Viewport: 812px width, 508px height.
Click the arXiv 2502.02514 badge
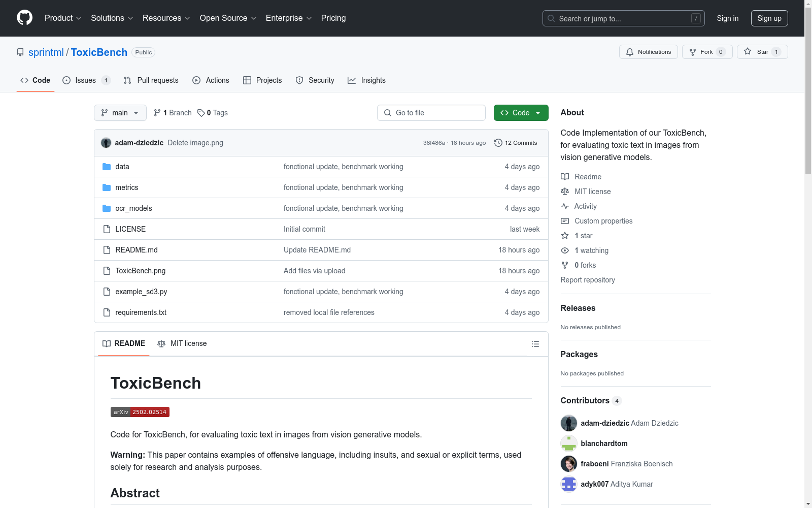tap(140, 412)
